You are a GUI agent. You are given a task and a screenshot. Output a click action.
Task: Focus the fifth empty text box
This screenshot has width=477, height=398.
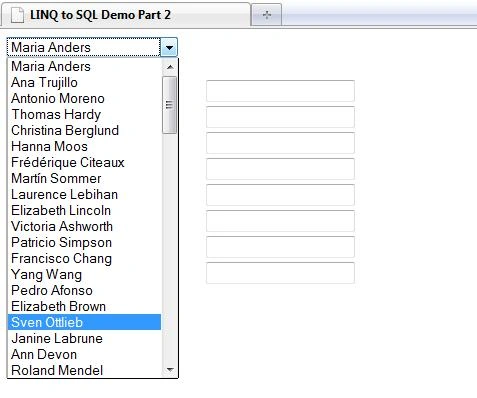pyautogui.click(x=280, y=195)
